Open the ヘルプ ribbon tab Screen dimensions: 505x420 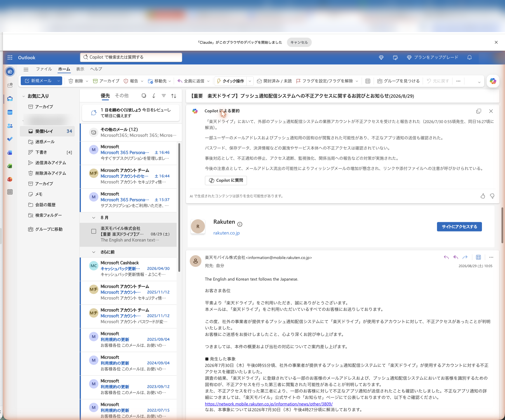[96, 69]
